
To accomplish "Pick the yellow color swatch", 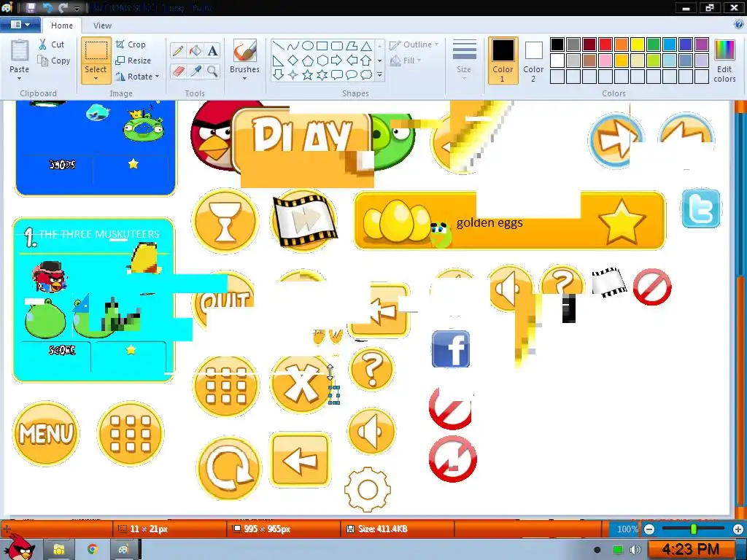I will click(638, 44).
